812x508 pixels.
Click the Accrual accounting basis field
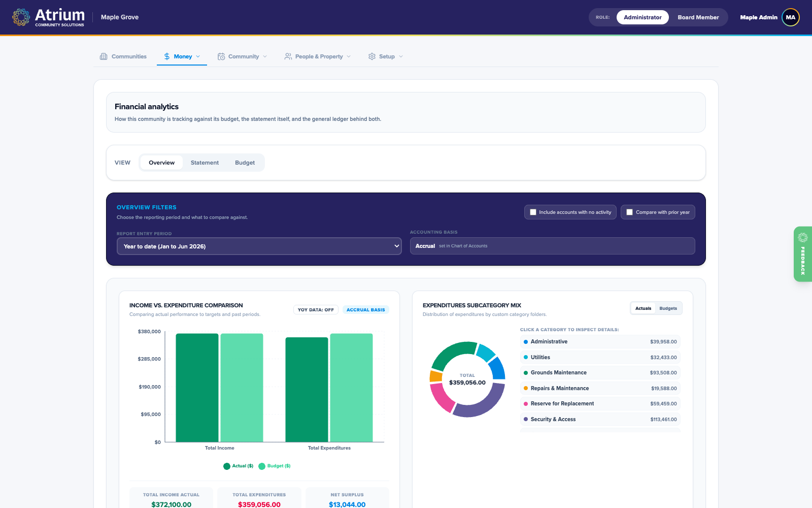tap(552, 246)
